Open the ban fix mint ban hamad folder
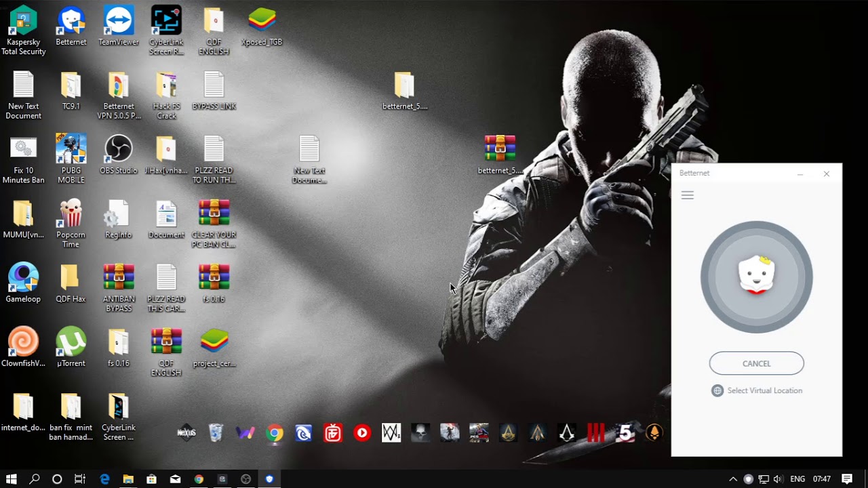Viewport: 868px width, 488px height. point(71,417)
